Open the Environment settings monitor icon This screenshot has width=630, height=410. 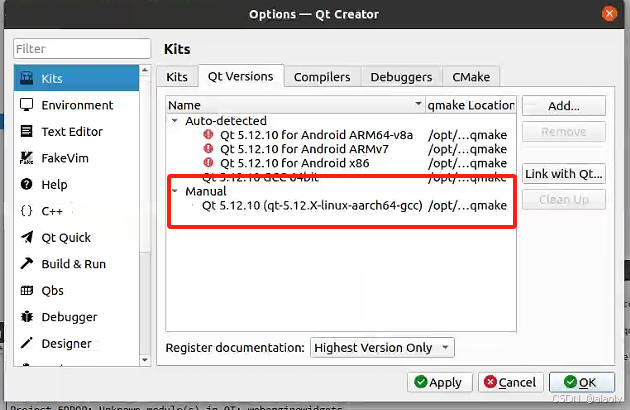click(27, 105)
